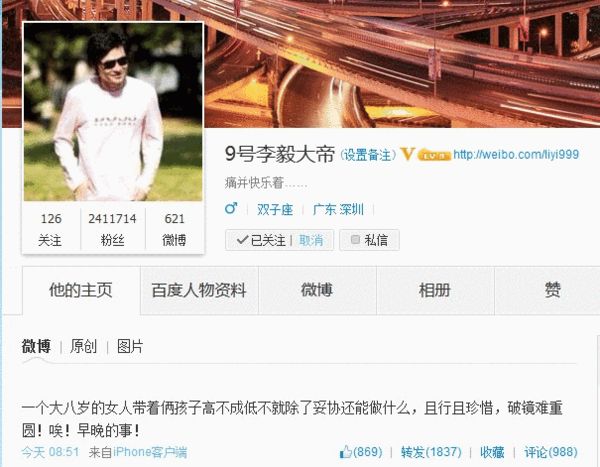Click the private message icon 私信
The height and width of the screenshot is (467, 600).
(x=355, y=240)
